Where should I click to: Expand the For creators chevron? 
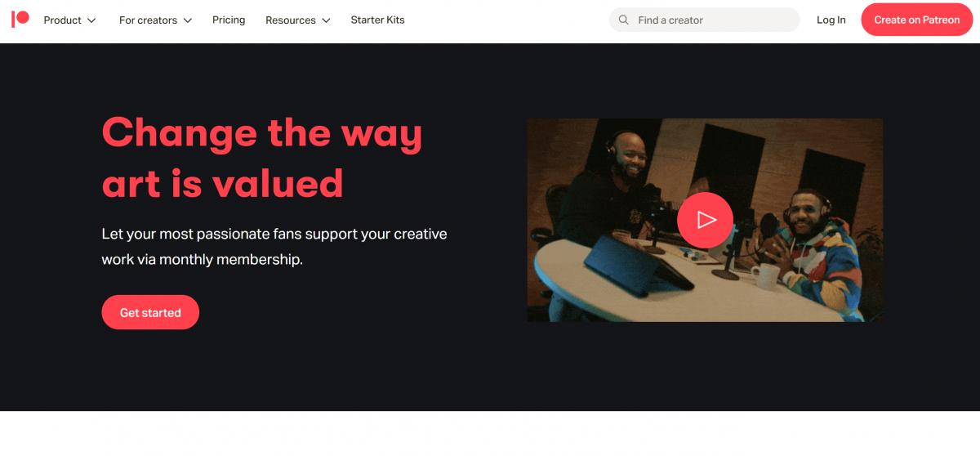click(187, 20)
